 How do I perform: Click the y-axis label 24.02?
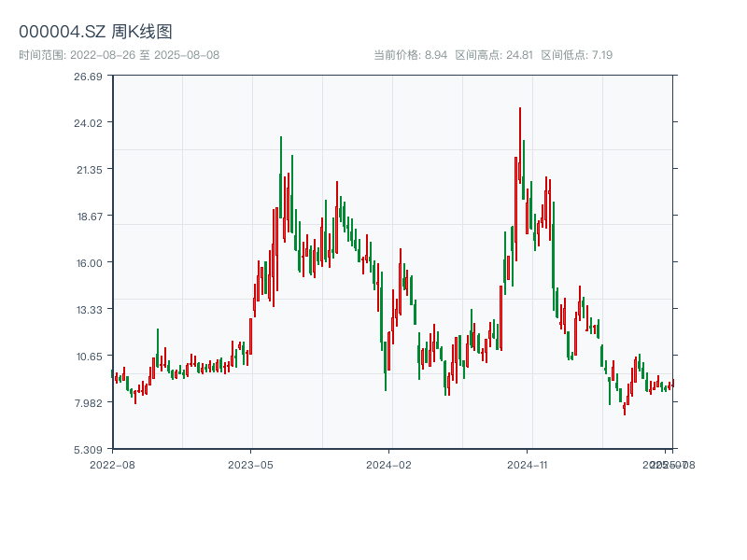click(88, 123)
